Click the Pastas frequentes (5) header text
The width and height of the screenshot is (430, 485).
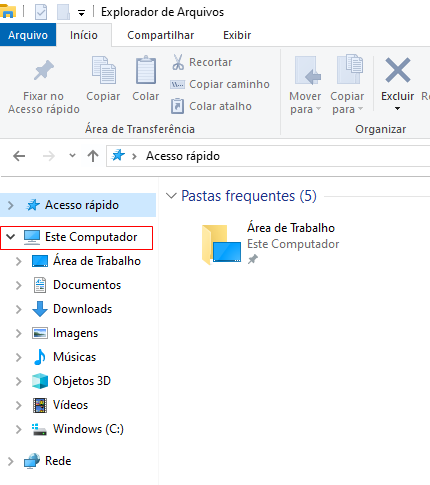pos(249,196)
